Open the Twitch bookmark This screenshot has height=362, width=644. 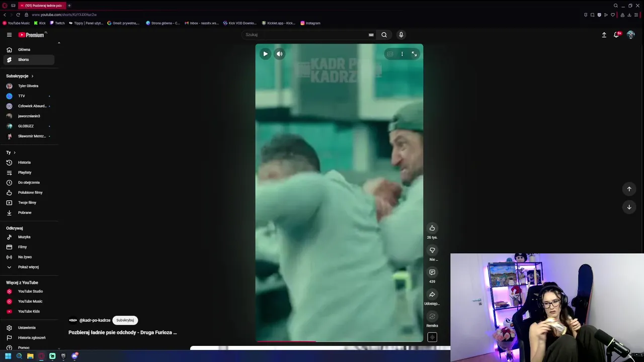tap(57, 23)
